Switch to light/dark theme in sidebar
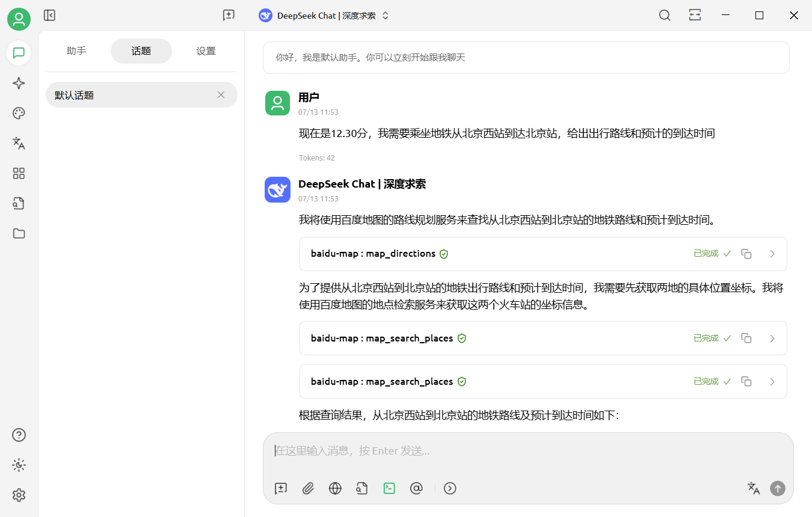Screen dimensions: 812x517 pos(19,465)
